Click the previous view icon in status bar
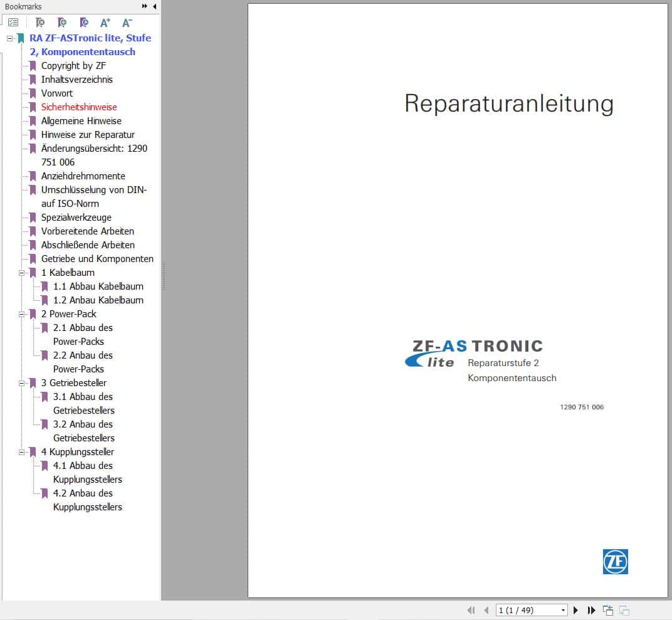This screenshot has height=620, width=672. pos(607,610)
